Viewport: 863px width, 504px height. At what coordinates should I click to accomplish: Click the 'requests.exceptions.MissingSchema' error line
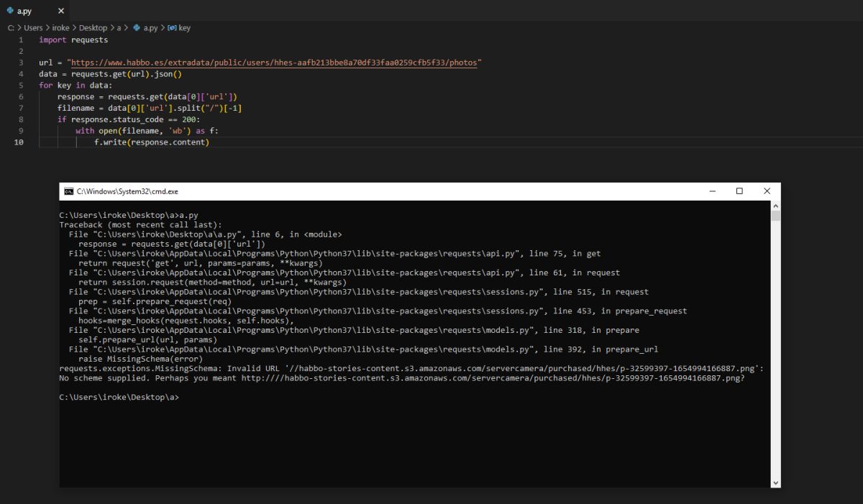[411, 368]
